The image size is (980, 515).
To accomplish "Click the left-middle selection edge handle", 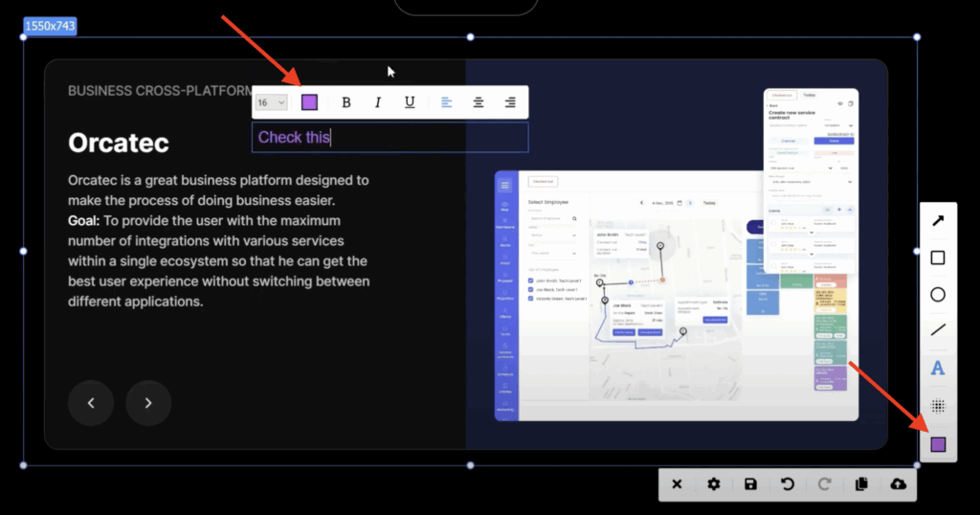I will (24, 251).
